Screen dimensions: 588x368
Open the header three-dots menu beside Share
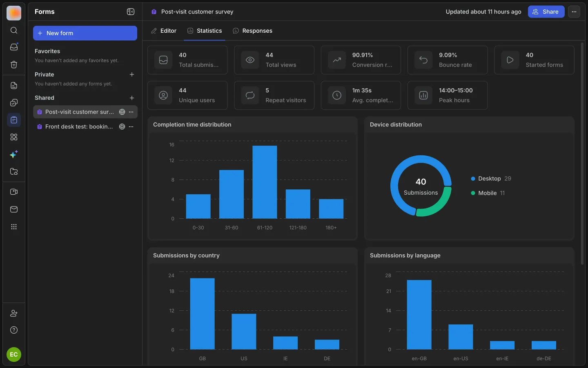pos(574,12)
